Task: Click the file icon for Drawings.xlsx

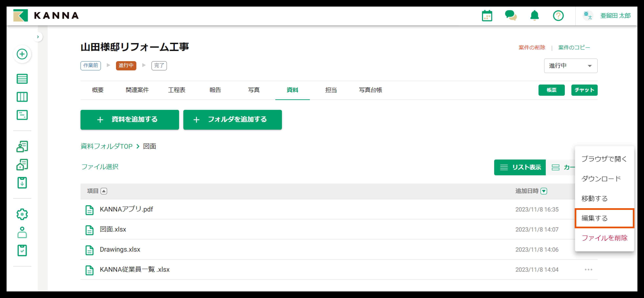Action: coord(90,250)
